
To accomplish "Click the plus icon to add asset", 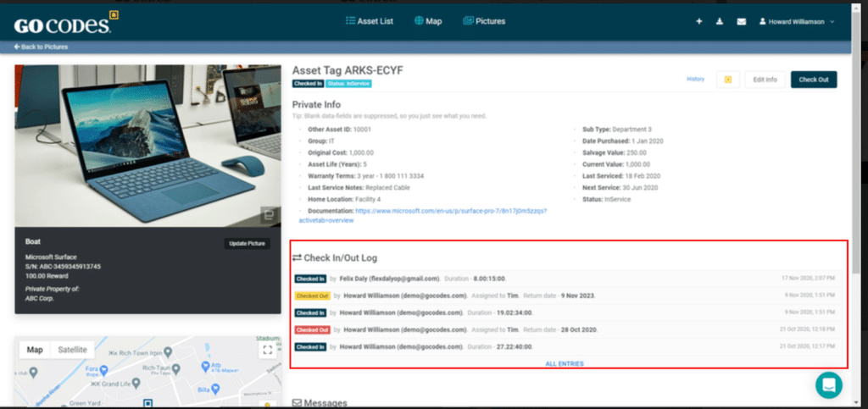I will [x=699, y=21].
